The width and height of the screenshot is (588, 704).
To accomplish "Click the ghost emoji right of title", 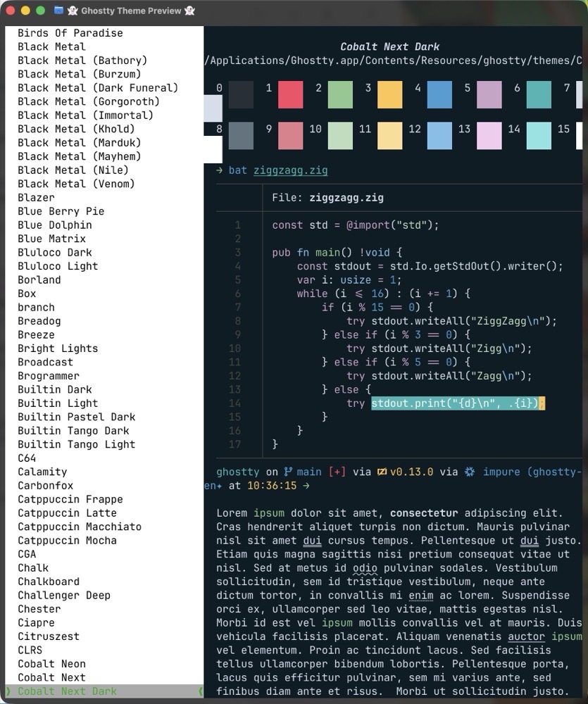I will pyautogui.click(x=189, y=11).
